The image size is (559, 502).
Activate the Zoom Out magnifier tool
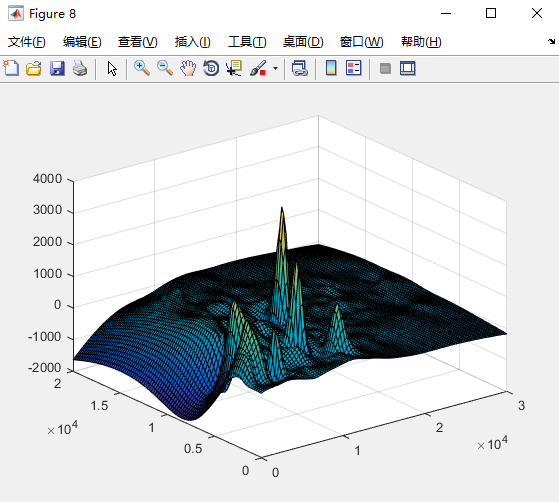point(165,68)
